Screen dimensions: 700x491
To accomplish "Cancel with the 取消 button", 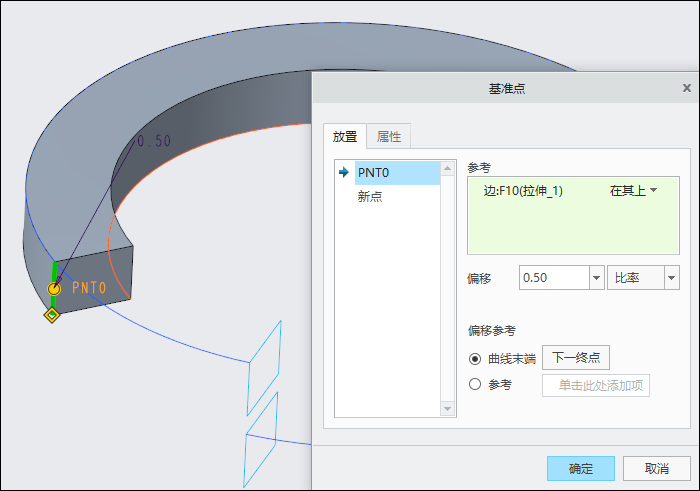I will click(x=657, y=468).
